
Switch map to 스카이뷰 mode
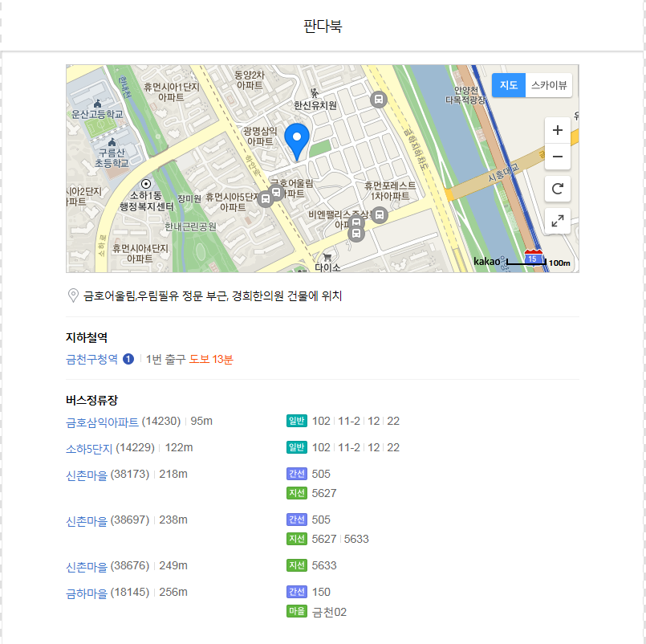(x=548, y=84)
